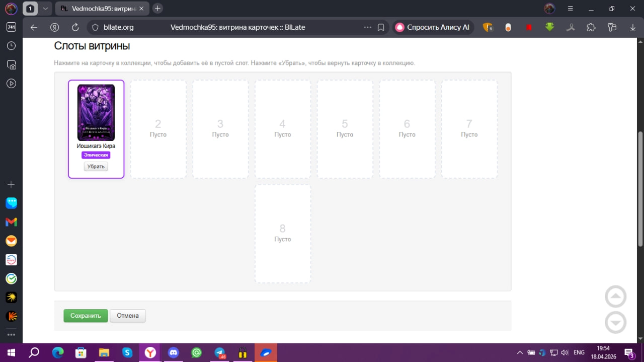Open the screenshot camera tool in sidebar
This screenshot has height=362, width=644.
pyautogui.click(x=11, y=65)
